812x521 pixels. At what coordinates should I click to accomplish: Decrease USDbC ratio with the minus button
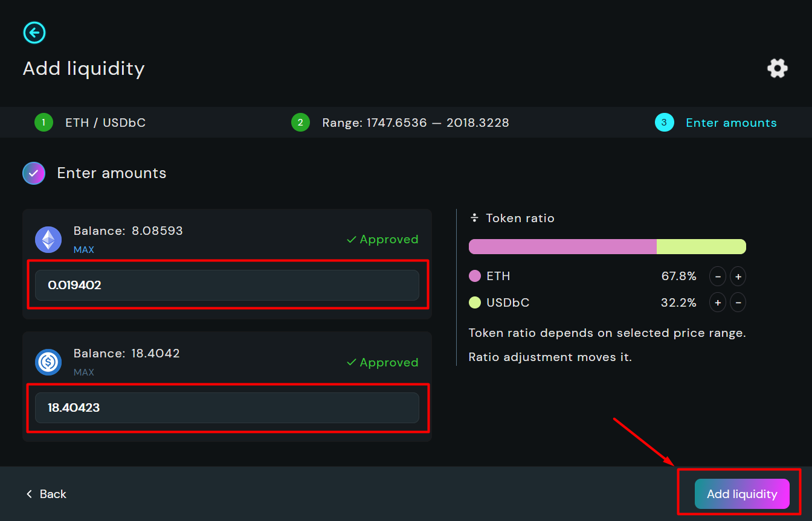(738, 302)
